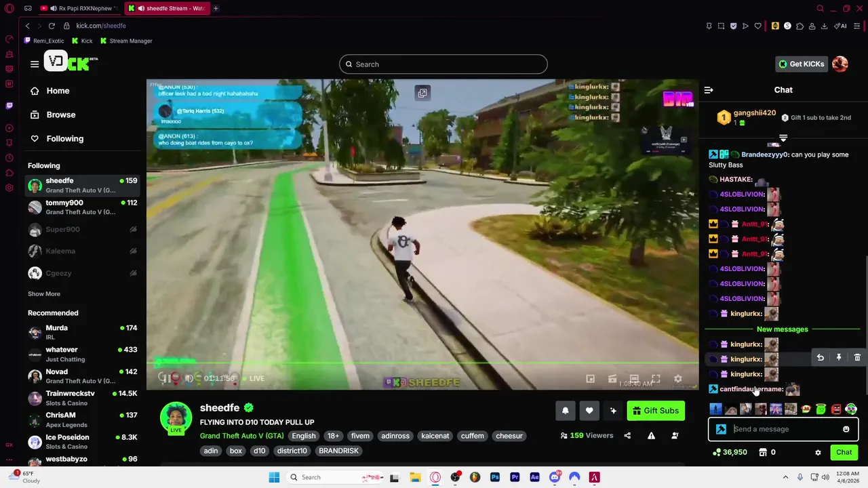This screenshot has width=868, height=488.
Task: Open the emote picker smiley icon
Action: (846, 429)
